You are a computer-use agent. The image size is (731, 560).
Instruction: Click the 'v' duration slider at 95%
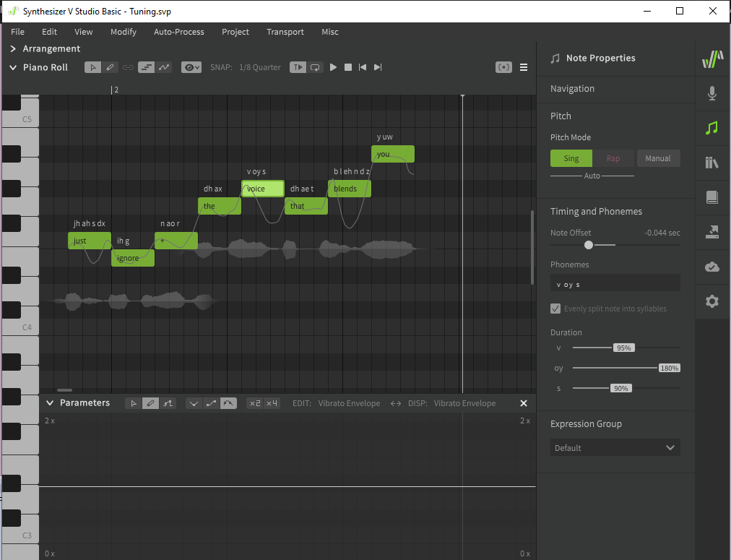pyautogui.click(x=624, y=348)
